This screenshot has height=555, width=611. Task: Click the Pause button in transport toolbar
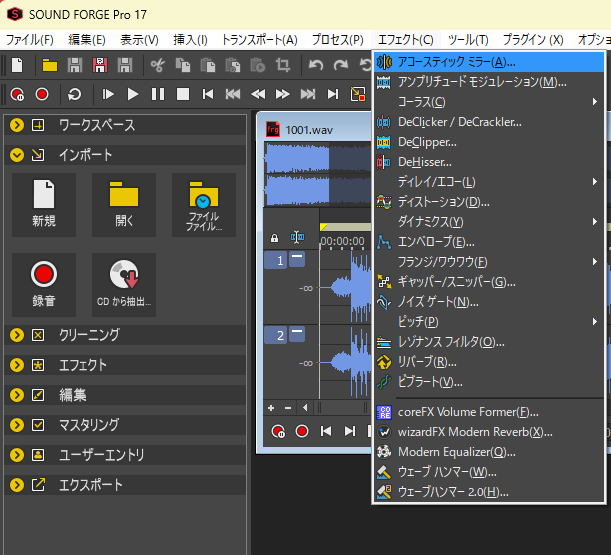(x=158, y=94)
